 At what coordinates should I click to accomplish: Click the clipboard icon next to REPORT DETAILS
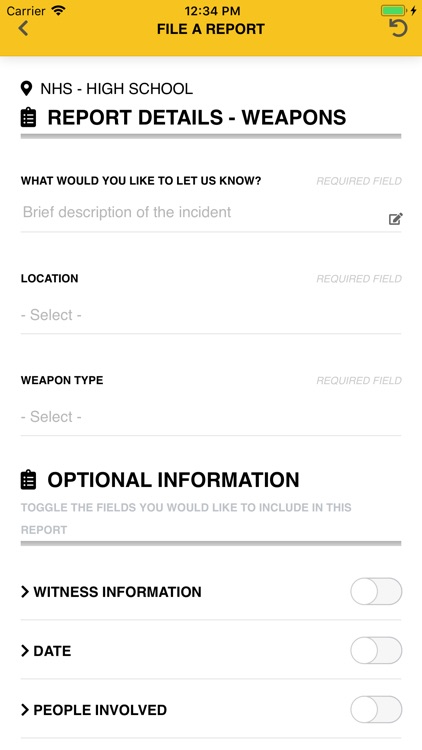click(28, 118)
